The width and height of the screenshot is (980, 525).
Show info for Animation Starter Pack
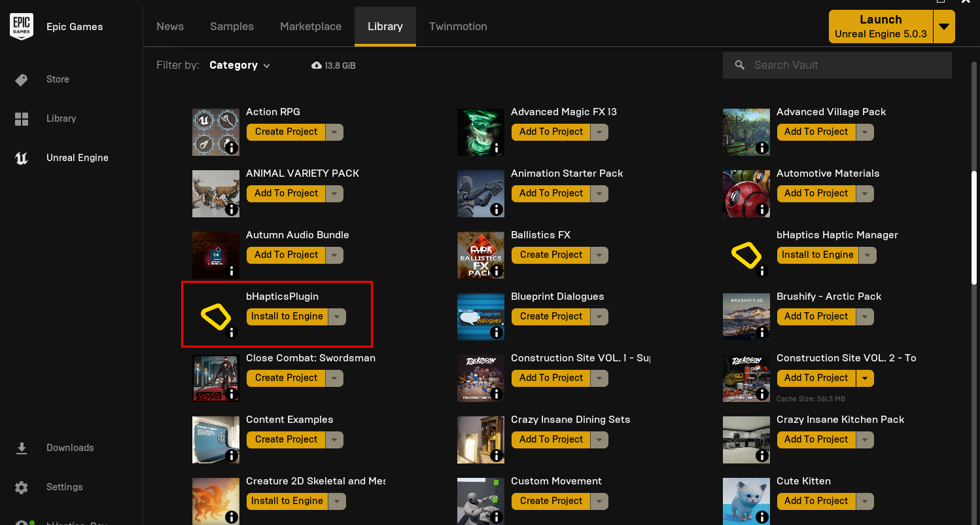tap(497, 209)
